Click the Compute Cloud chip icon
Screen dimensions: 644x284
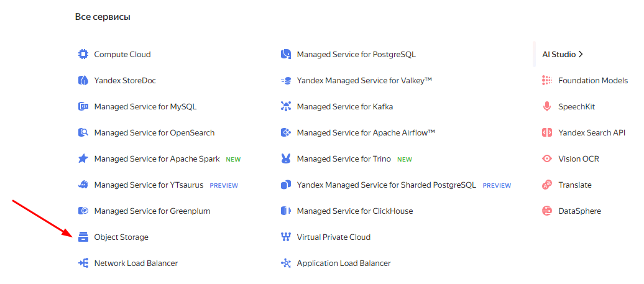coord(83,55)
